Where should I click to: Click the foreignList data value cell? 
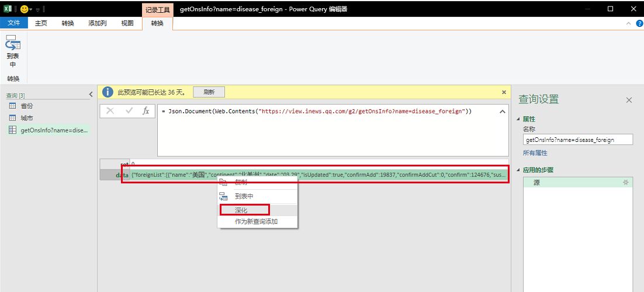click(x=318, y=175)
